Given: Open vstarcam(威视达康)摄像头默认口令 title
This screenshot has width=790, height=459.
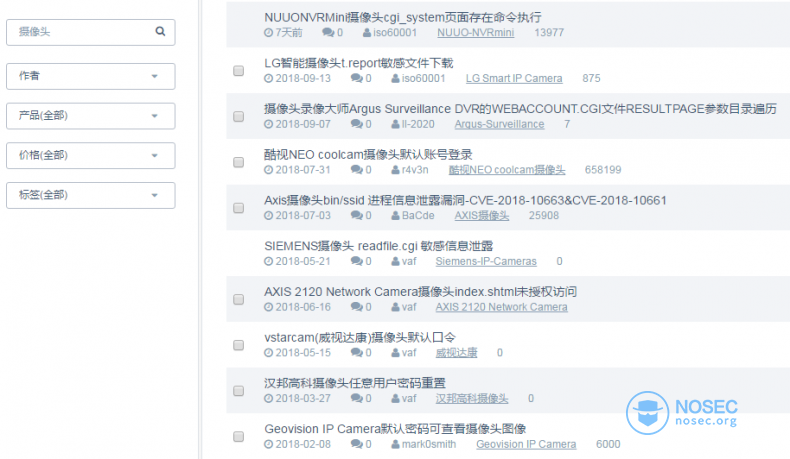Looking at the screenshot, I should (x=360, y=338).
